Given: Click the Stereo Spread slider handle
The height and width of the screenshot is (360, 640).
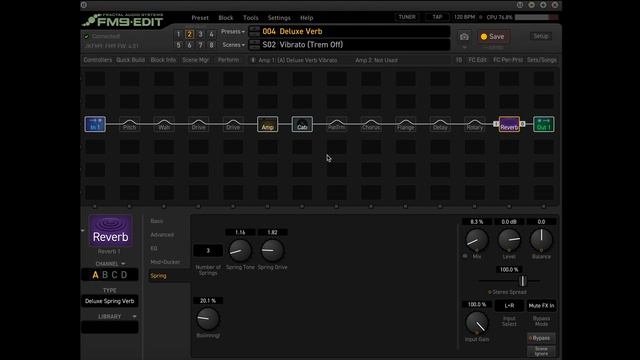Looking at the screenshot, I should point(522,281).
